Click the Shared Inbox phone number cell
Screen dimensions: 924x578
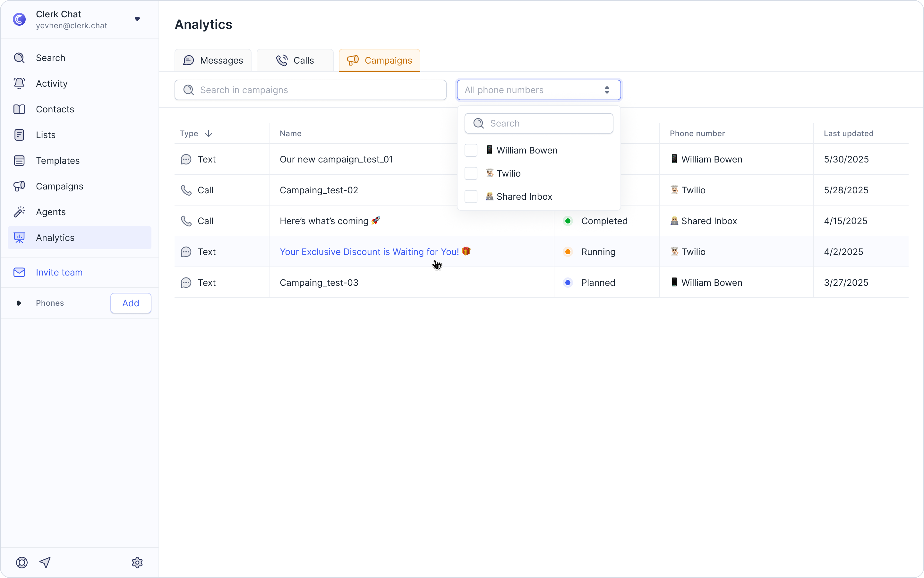tap(736, 221)
